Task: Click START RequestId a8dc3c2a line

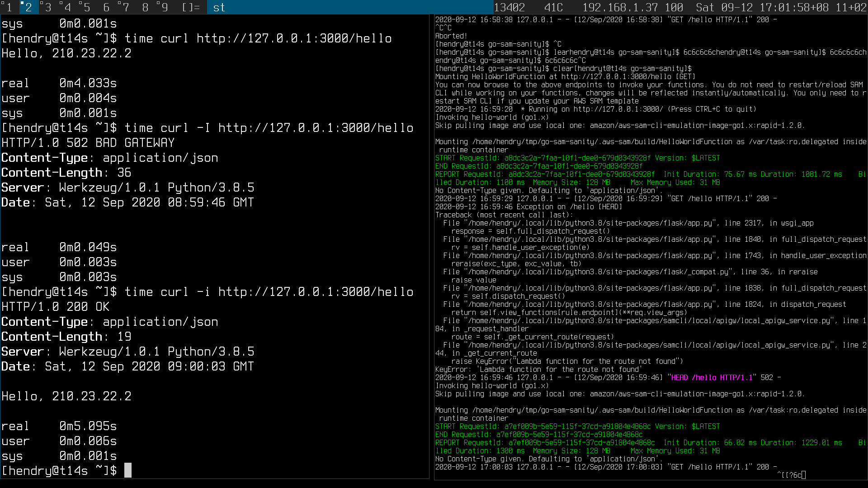Action: point(577,158)
